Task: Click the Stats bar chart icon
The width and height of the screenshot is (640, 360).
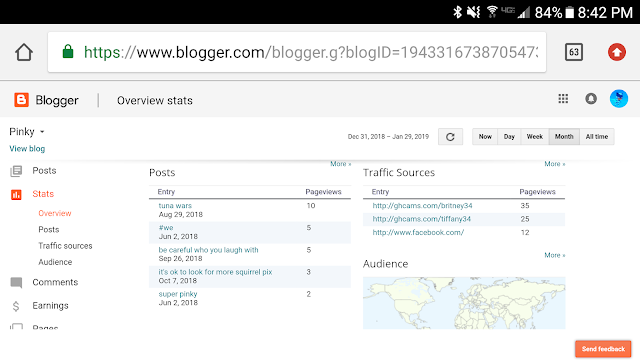Action: [16, 194]
